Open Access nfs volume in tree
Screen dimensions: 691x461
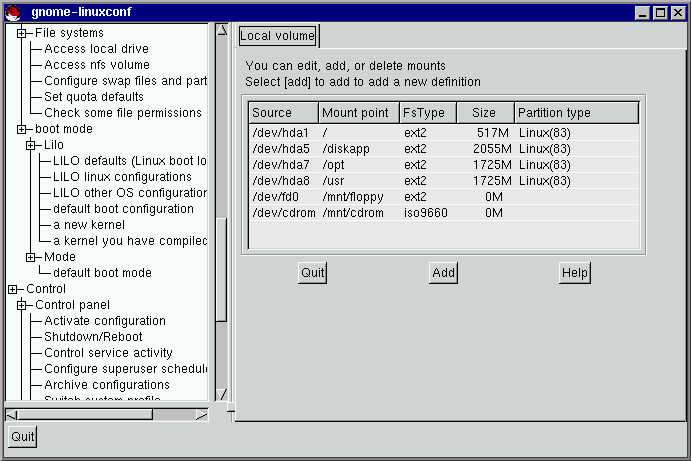(97, 65)
